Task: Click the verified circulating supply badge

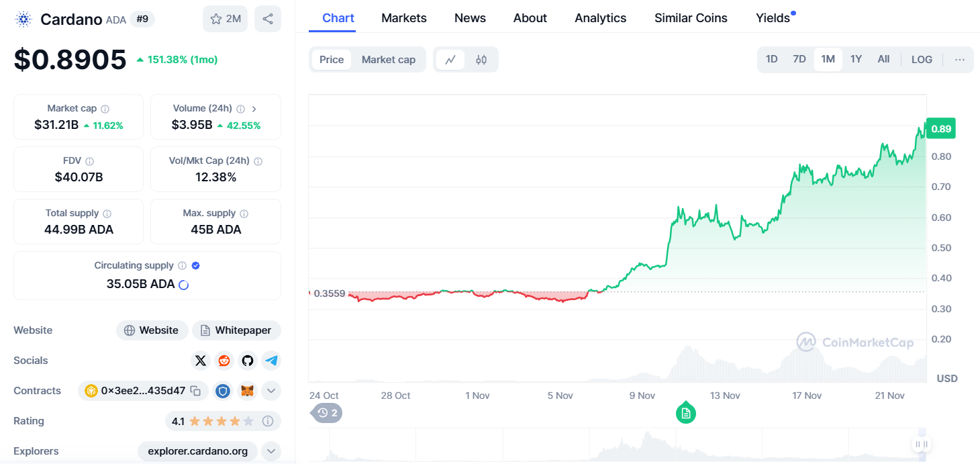Action: click(195, 266)
